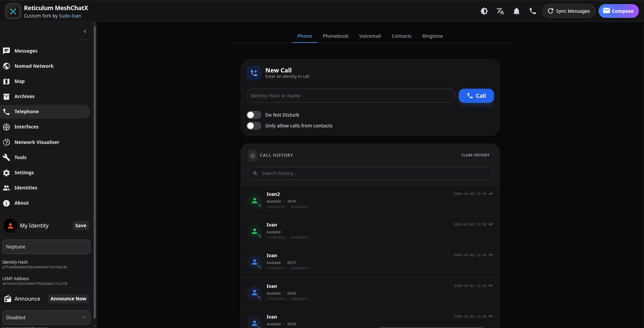Click the My Identity avatar icon
The width and height of the screenshot is (644, 328).
(10, 226)
